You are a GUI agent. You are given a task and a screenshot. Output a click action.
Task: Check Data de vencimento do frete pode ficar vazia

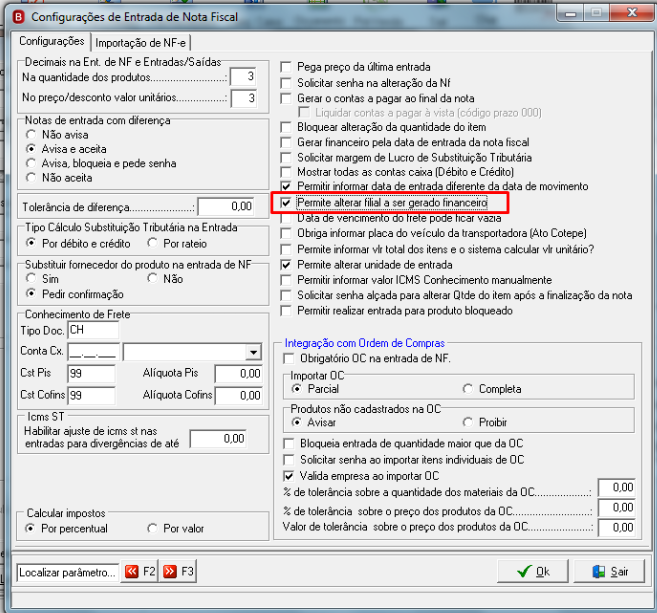click(x=286, y=218)
